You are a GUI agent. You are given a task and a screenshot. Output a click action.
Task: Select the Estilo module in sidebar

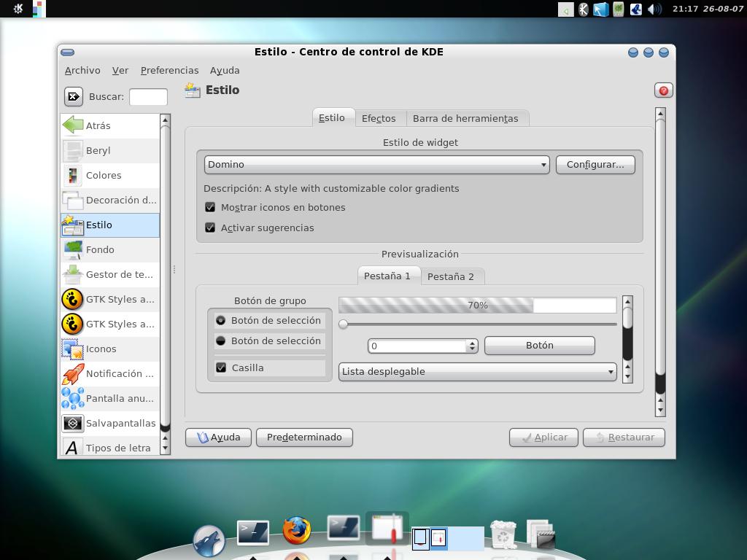110,225
